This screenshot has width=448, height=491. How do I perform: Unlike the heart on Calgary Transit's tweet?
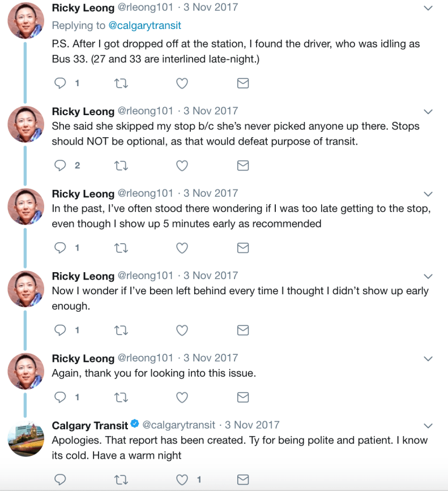point(182,480)
